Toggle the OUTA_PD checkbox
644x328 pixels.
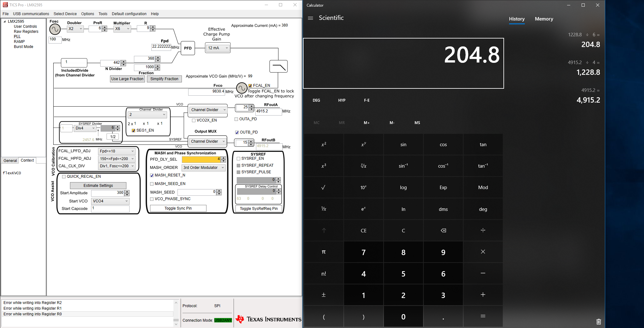tap(236, 119)
